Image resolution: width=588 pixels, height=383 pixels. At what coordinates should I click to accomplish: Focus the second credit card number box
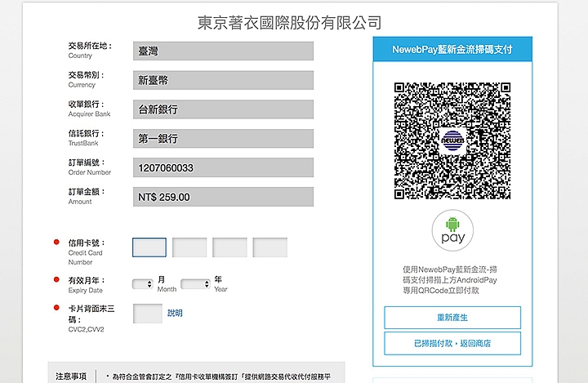(189, 247)
